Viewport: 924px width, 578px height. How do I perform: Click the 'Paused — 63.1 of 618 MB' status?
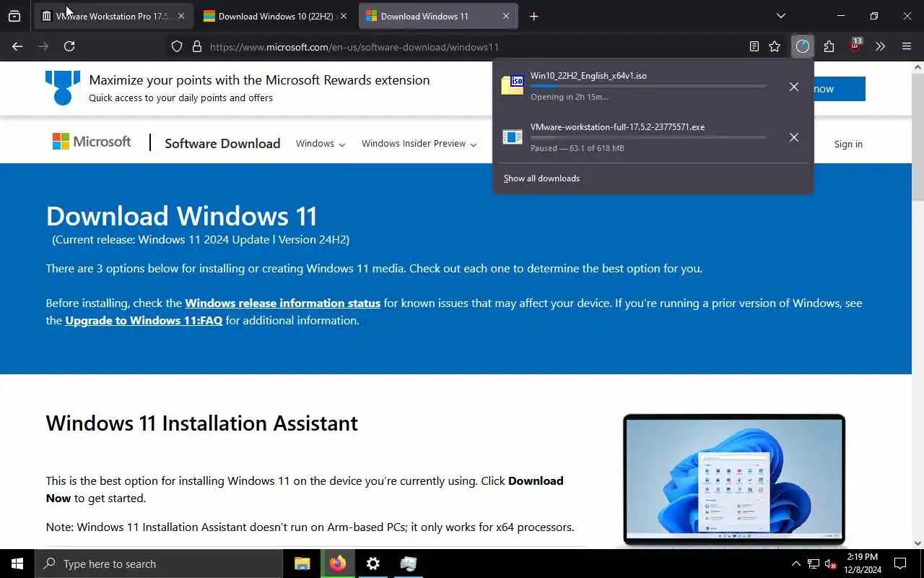point(577,148)
